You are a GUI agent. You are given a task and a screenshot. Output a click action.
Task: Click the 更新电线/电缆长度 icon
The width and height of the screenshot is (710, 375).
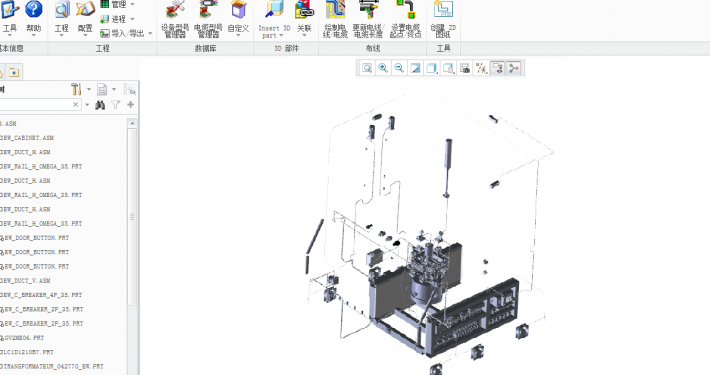click(x=368, y=19)
